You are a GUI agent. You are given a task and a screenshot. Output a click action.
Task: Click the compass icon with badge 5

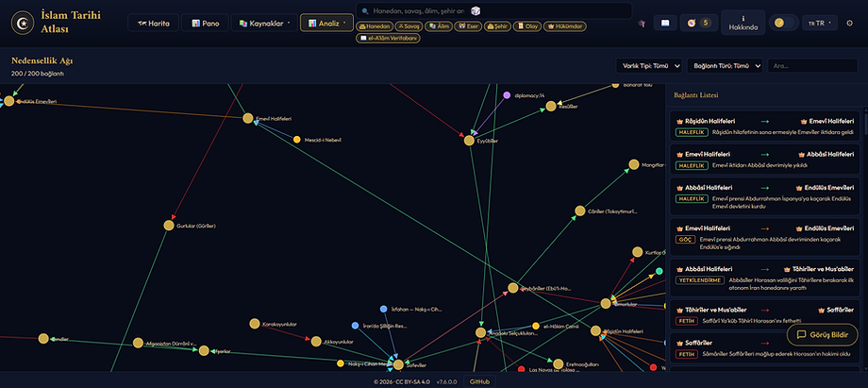click(x=698, y=23)
